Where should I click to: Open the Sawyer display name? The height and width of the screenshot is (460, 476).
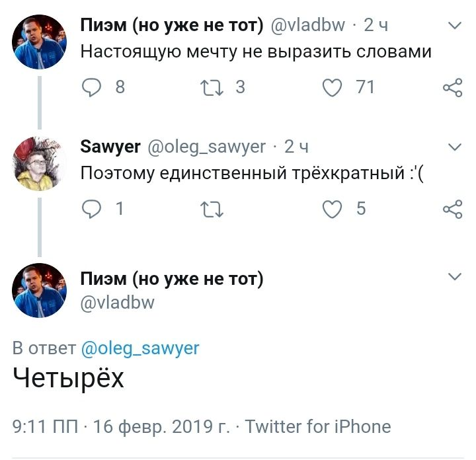(x=110, y=147)
